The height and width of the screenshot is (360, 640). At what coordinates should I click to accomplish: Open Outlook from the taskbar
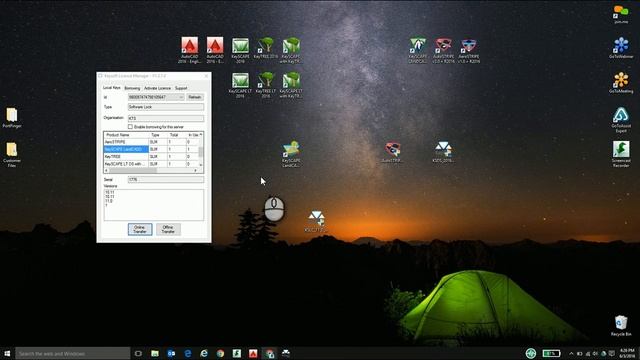point(171,353)
